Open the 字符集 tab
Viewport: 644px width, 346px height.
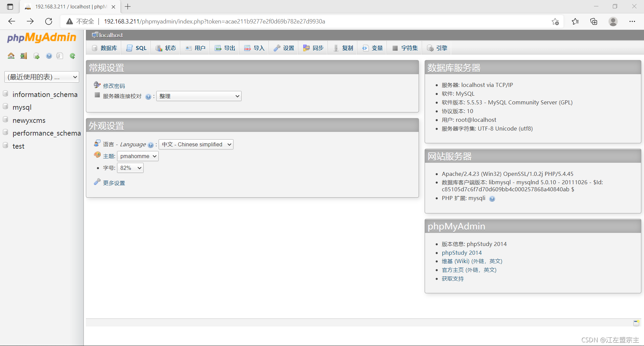405,48
